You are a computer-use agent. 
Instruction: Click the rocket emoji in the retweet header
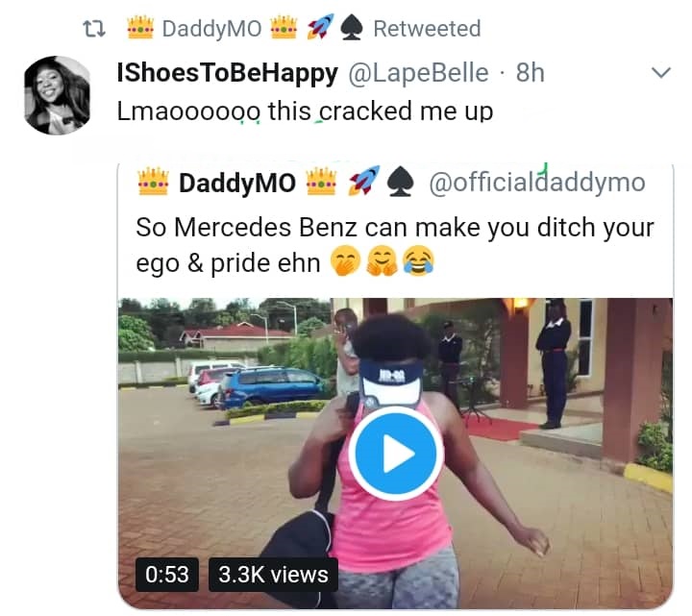(318, 29)
